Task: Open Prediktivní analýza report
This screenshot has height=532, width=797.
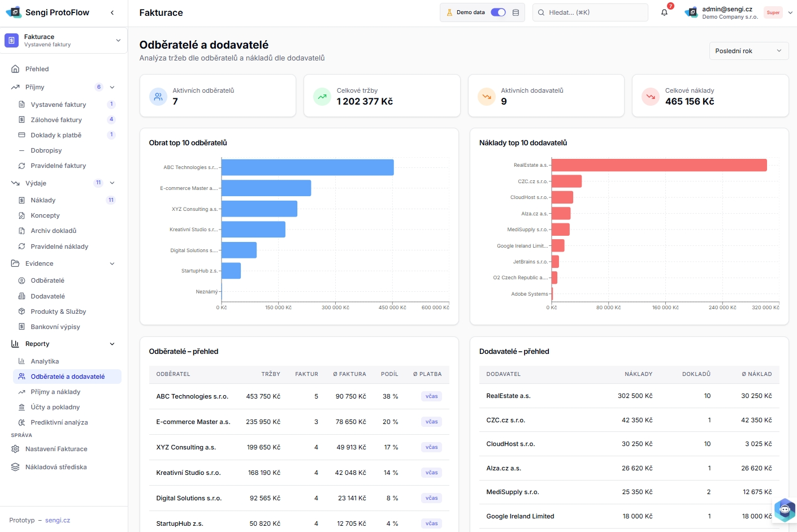Action: (59, 422)
